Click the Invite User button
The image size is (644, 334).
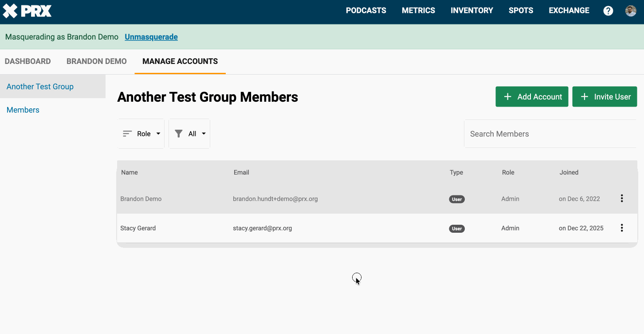(x=605, y=97)
